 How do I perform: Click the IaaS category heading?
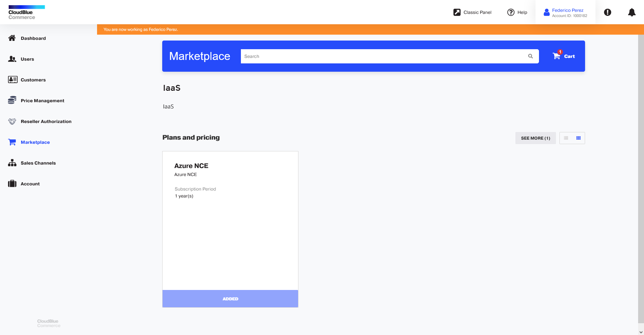pyautogui.click(x=172, y=88)
